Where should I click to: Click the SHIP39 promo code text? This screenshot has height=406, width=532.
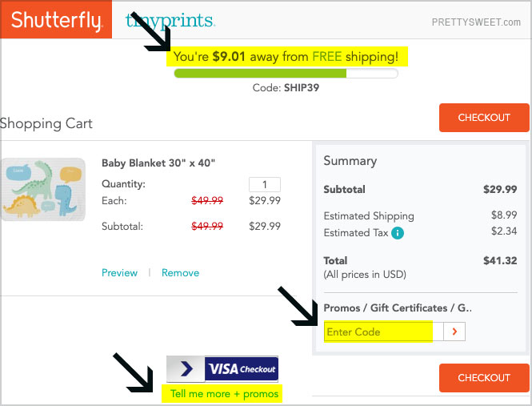point(302,88)
